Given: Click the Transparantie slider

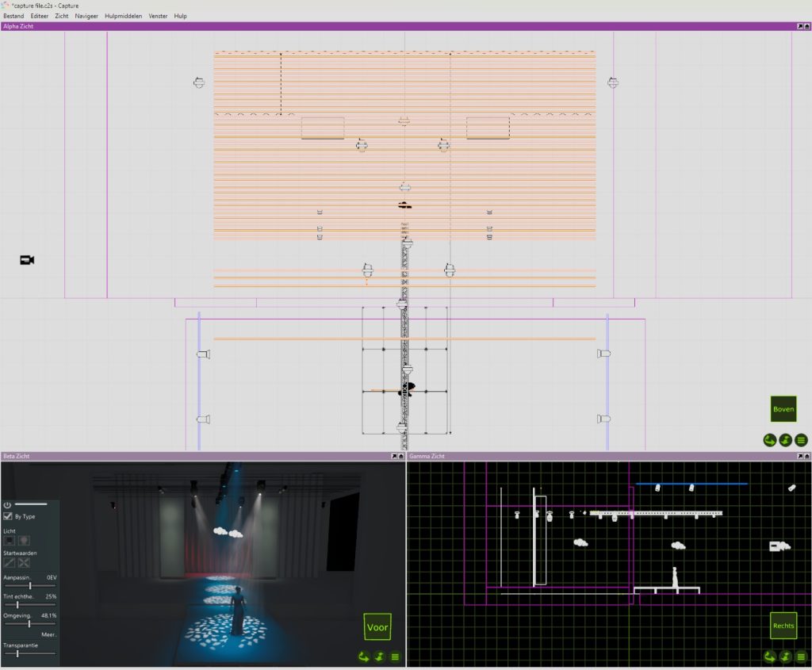Looking at the screenshot, I should click(30, 653).
